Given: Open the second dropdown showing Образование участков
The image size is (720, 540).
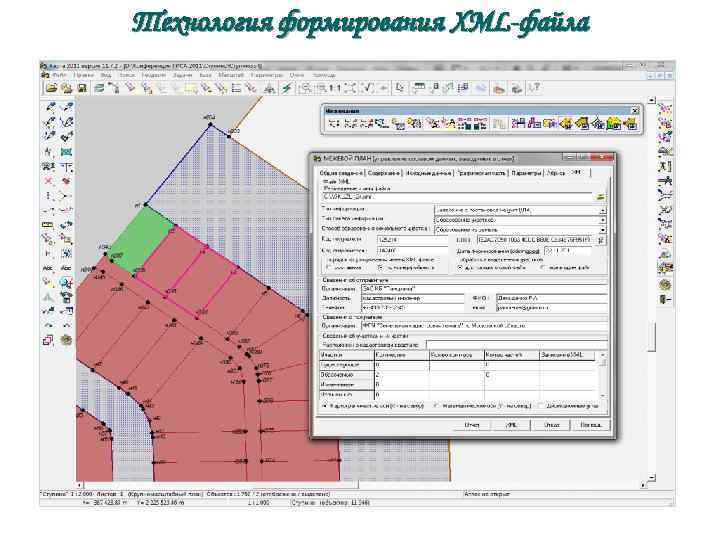Looking at the screenshot, I should click(x=520, y=220).
